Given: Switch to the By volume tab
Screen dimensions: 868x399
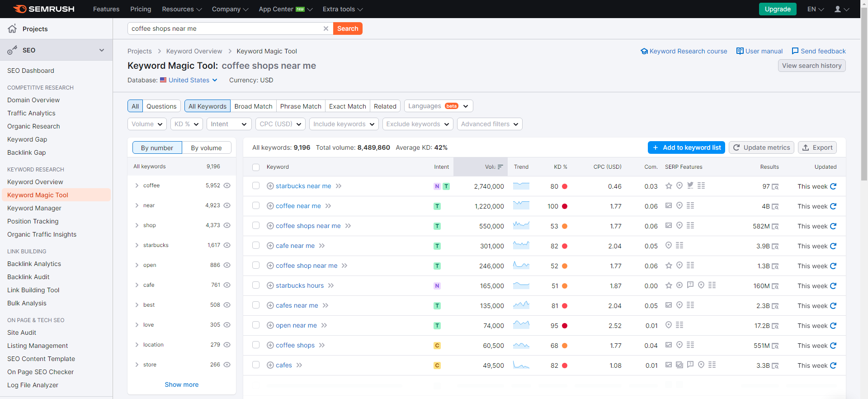Looking at the screenshot, I should 206,148.
